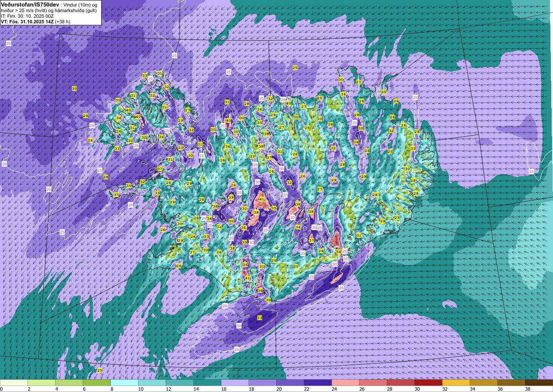Click the Veðurstofan/IS750dev title text
Image resolution: width=553 pixels, height=392 pixels.
click(30, 4)
